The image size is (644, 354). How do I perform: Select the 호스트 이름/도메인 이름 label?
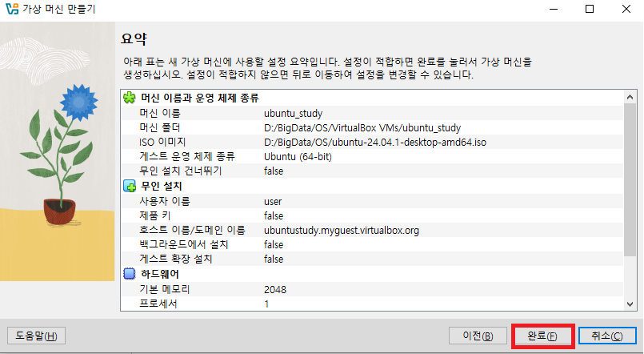192,230
